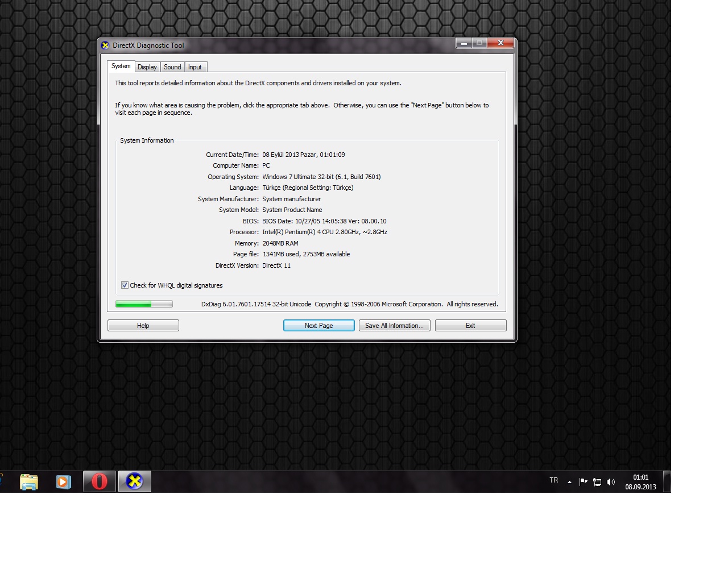Click the network tray icon
The image size is (728, 582).
pos(597,482)
